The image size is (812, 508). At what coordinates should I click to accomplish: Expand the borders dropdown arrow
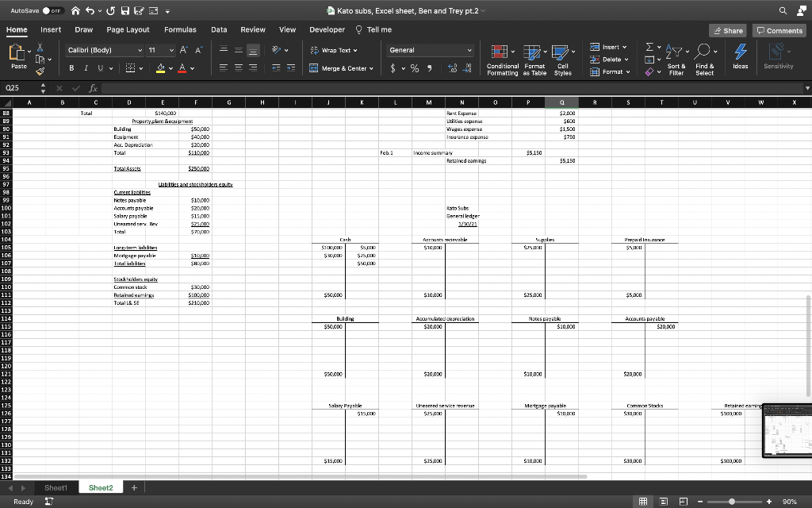click(141, 68)
